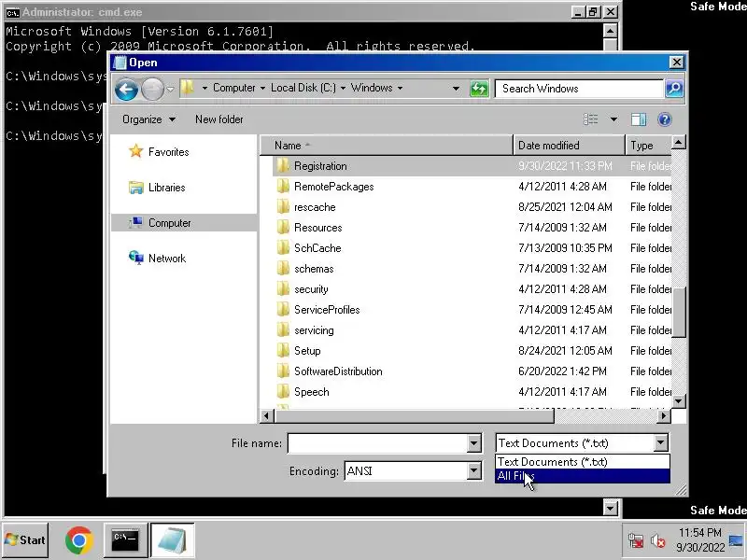Viewport: 747px width, 560px height.
Task: Select the SoftwareDistribution folder
Action: point(472,371)
